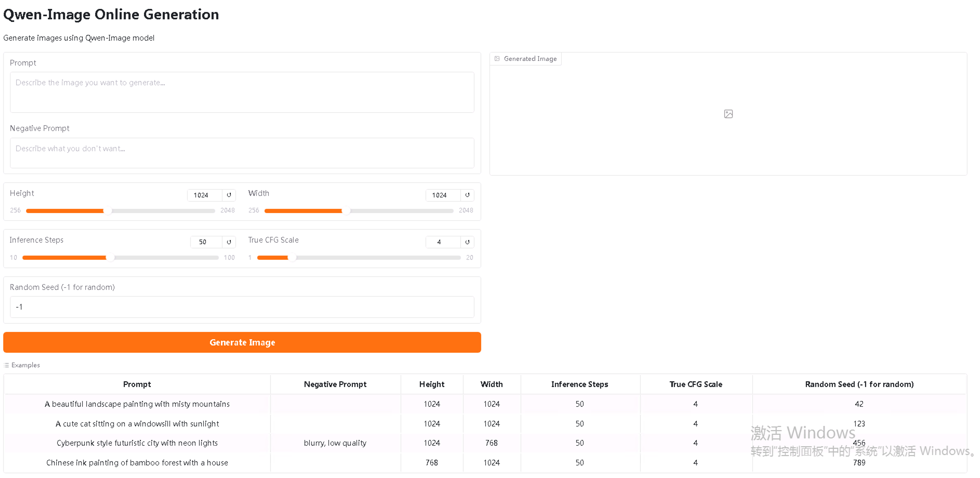Click the True CFG Scale slider handle

coord(292,258)
